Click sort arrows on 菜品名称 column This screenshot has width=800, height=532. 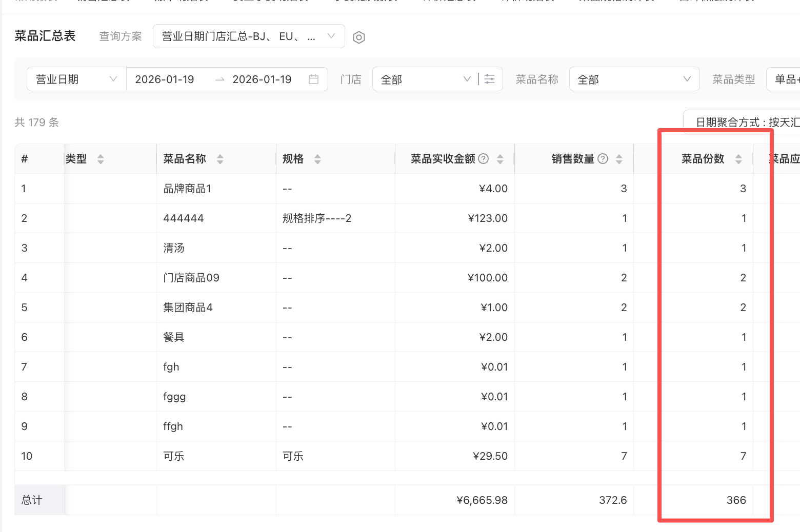click(220, 159)
